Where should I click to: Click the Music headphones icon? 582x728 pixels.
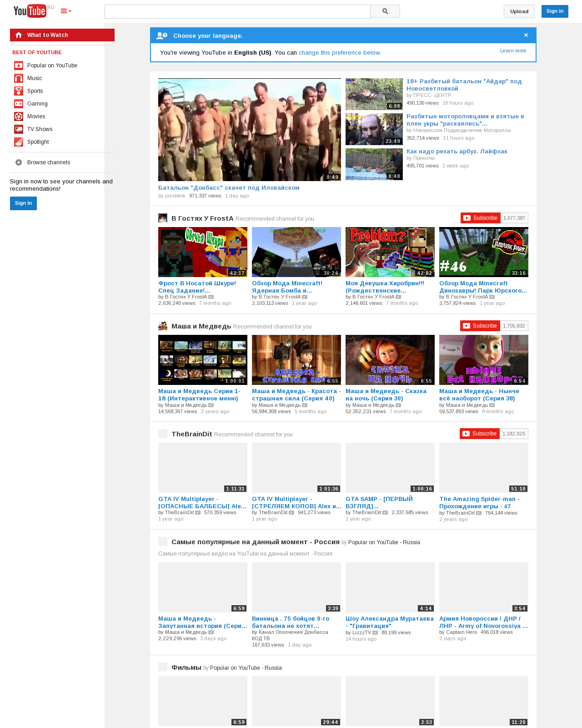[x=19, y=78]
